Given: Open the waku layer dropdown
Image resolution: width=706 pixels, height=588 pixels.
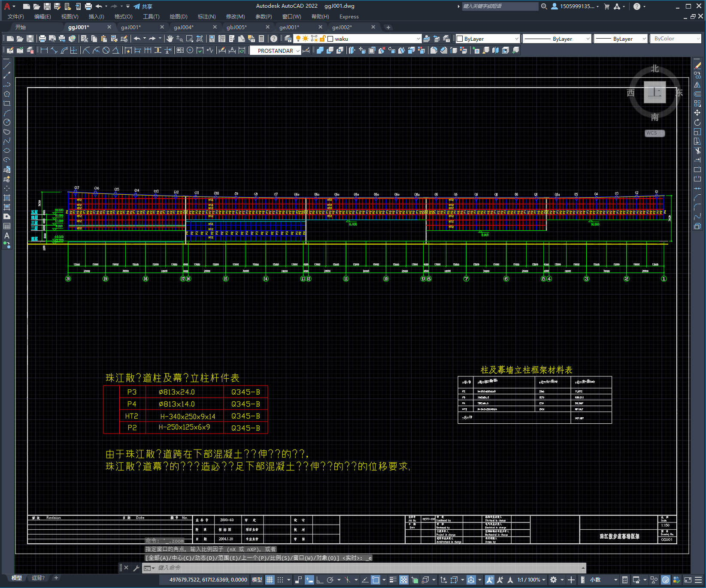Looking at the screenshot, I should point(418,39).
